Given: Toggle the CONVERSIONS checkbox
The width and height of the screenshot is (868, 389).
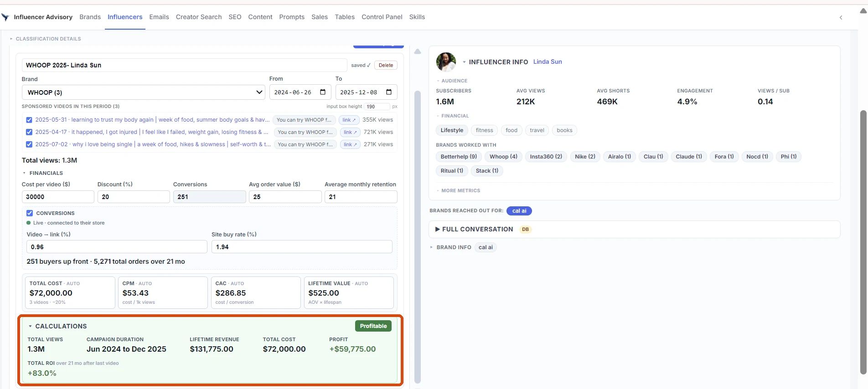Looking at the screenshot, I should [30, 213].
